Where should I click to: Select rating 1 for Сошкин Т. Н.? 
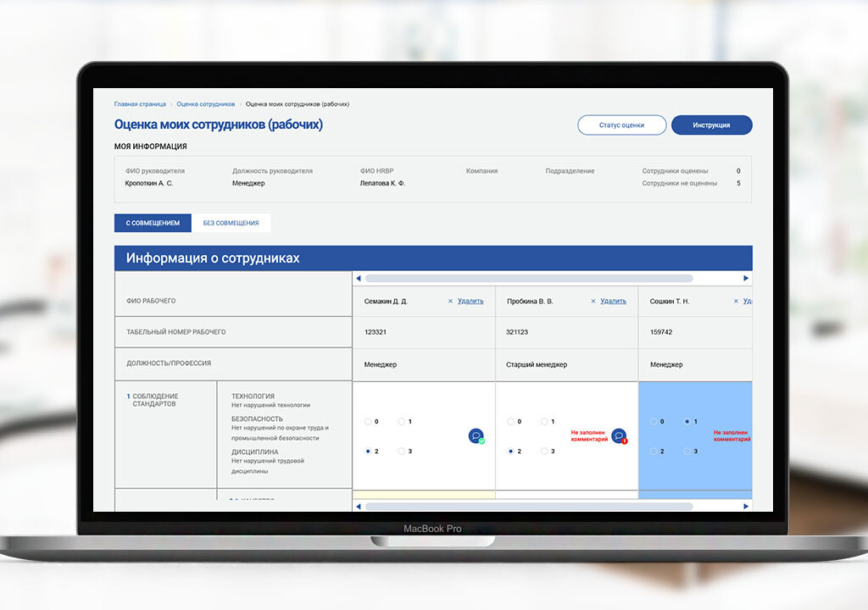(687, 422)
